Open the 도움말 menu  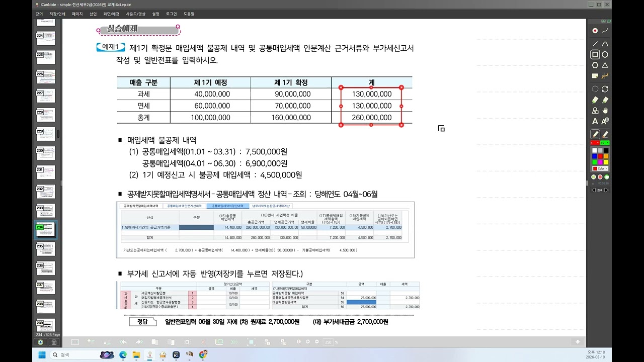(x=189, y=14)
